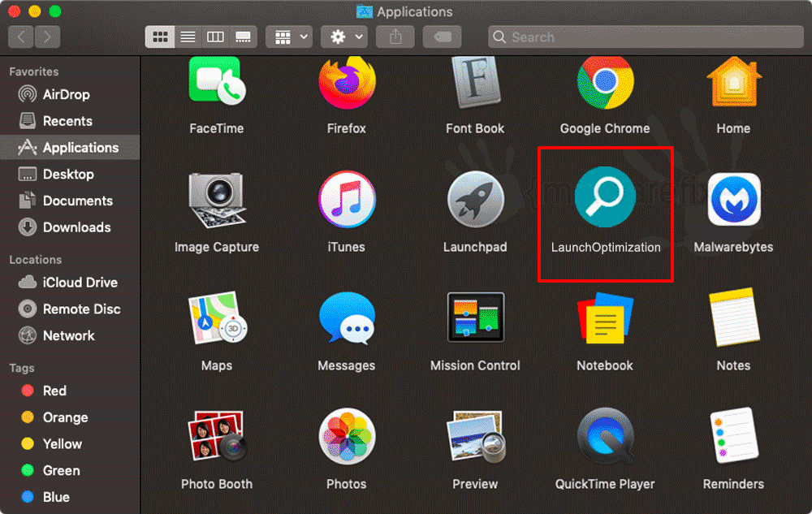Select the Google Chrome app icon
Viewport: 812px width, 514px height.
(x=605, y=82)
